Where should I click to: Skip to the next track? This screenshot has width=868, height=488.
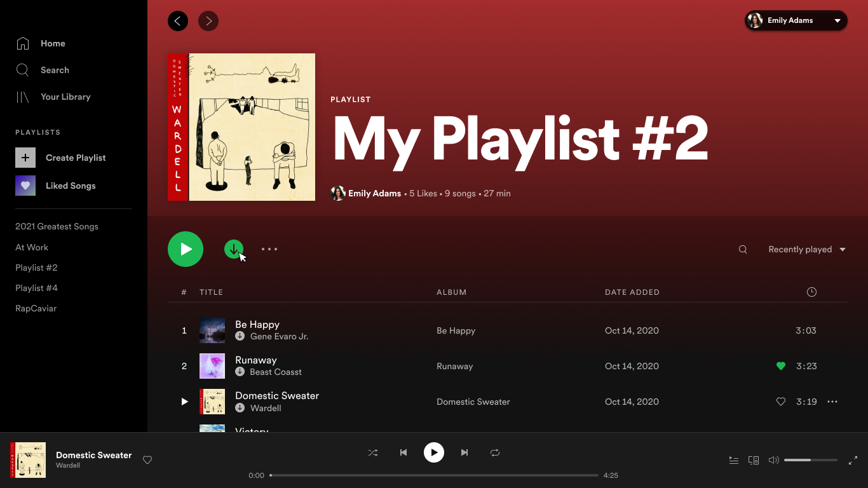point(465,452)
